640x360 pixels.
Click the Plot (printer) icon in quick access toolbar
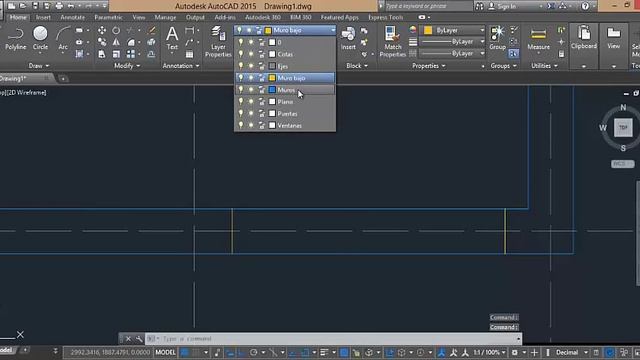click(59, 6)
